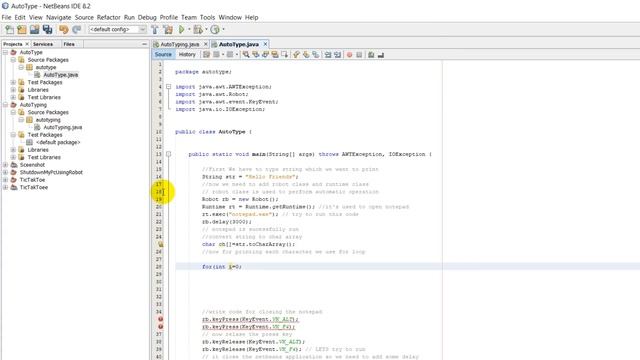Click the Last Edit icon in the editor toolbar
Image resolution: width=640 pixels, height=360 pixels.
[x=207, y=54]
